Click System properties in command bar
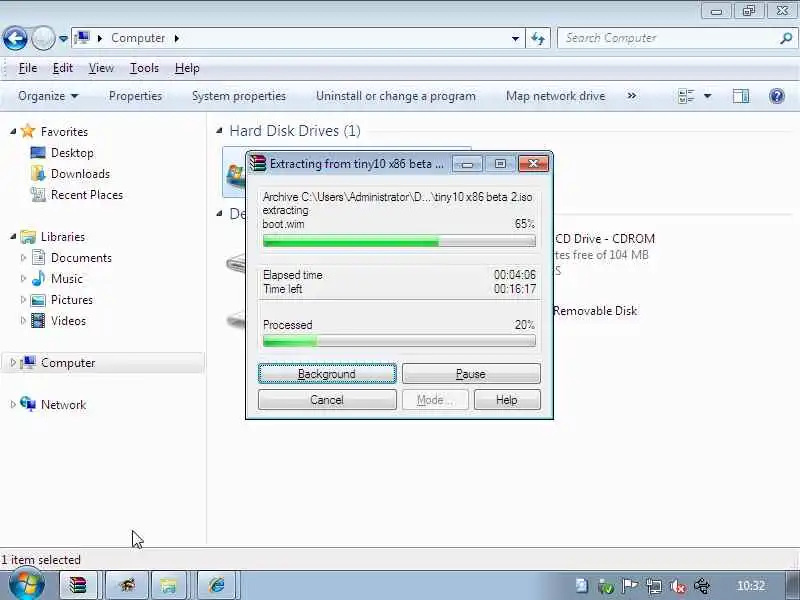This screenshot has width=800, height=600. tap(239, 96)
